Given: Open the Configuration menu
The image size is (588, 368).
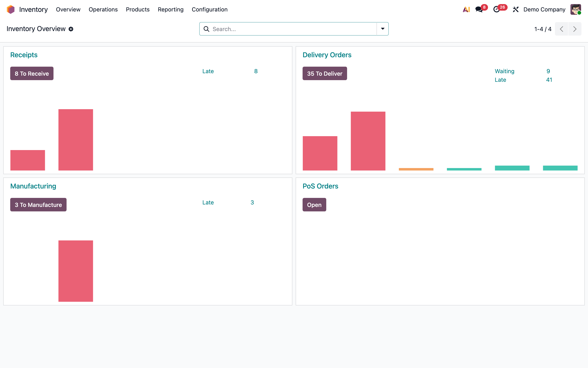Looking at the screenshot, I should click(x=209, y=9).
